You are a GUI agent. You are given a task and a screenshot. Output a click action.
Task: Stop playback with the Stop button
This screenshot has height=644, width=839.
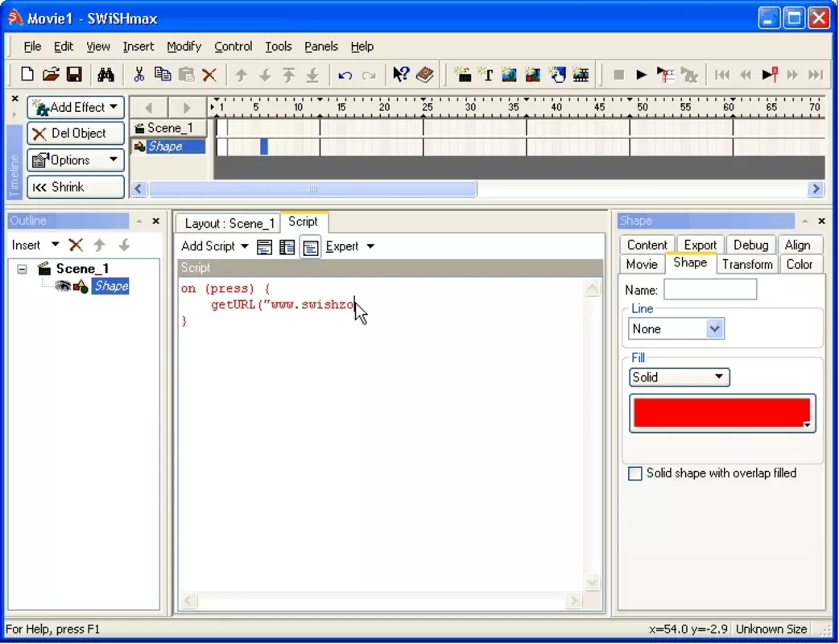(x=618, y=75)
